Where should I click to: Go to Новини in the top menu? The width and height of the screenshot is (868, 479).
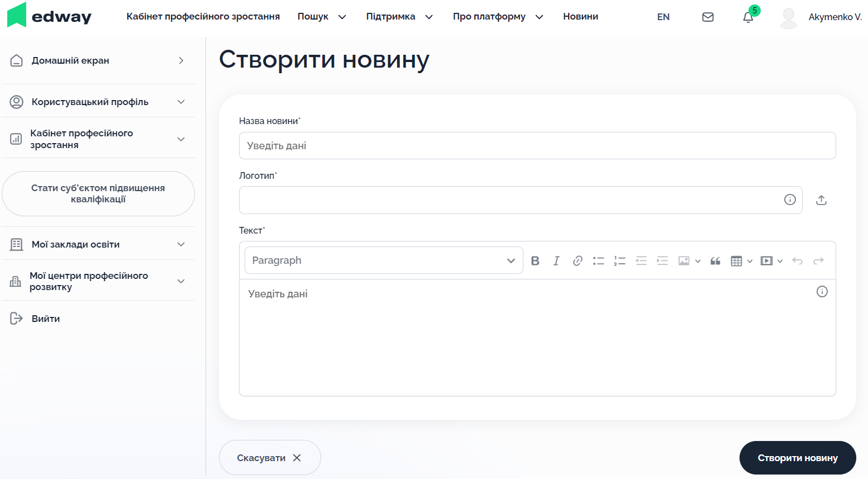coord(580,17)
